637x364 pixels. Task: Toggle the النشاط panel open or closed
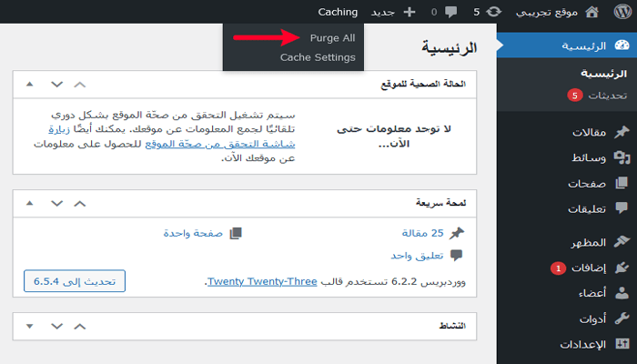[30, 325]
